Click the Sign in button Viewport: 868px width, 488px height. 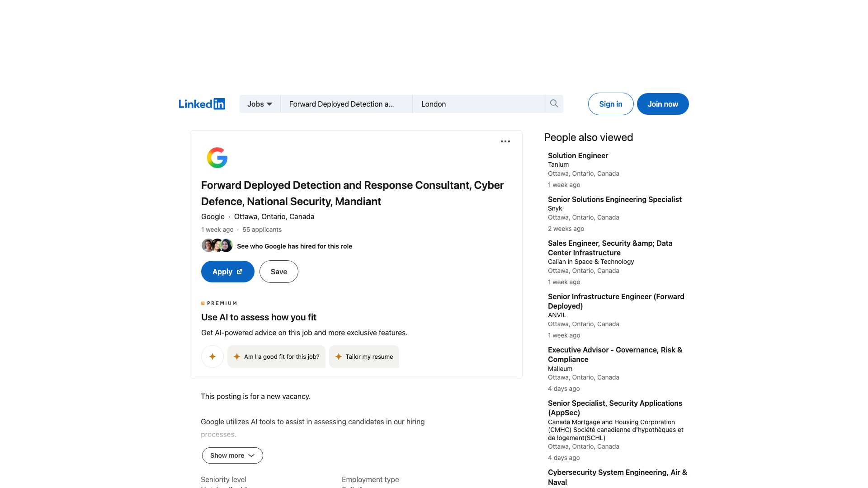611,104
